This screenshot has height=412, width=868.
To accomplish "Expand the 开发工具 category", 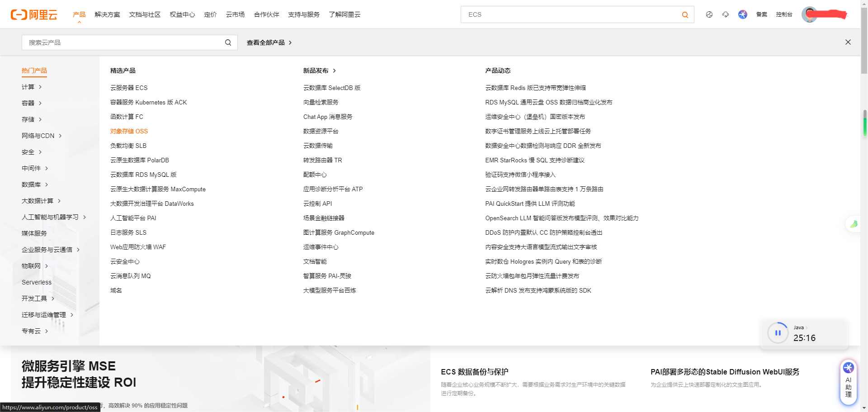I will click(x=38, y=298).
